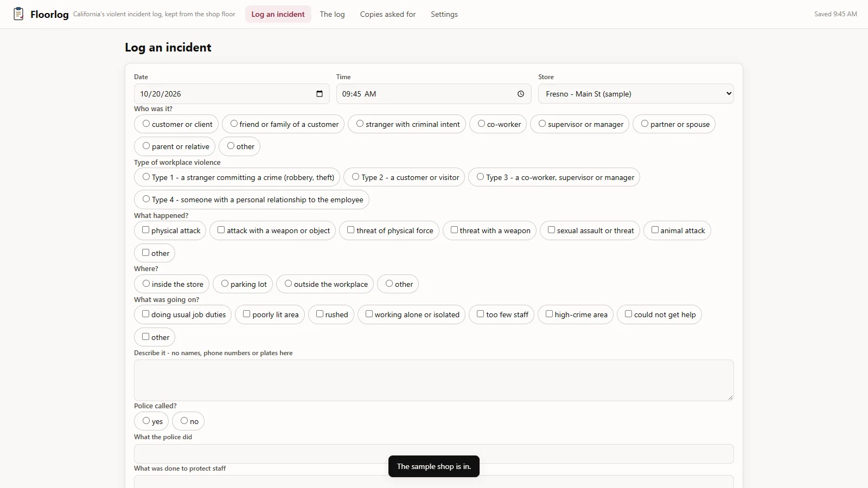Select the co-worker radio option
This screenshot has width=868, height=488.
point(498,124)
